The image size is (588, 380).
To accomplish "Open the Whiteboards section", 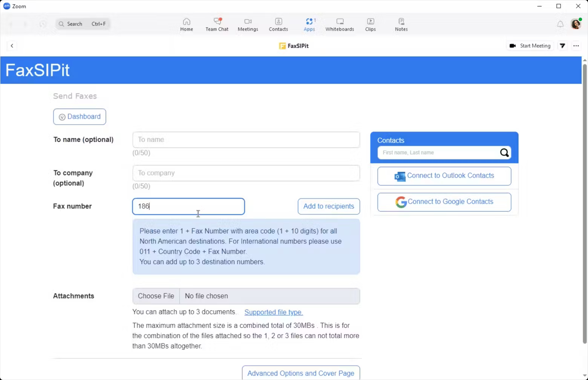I will (x=340, y=25).
